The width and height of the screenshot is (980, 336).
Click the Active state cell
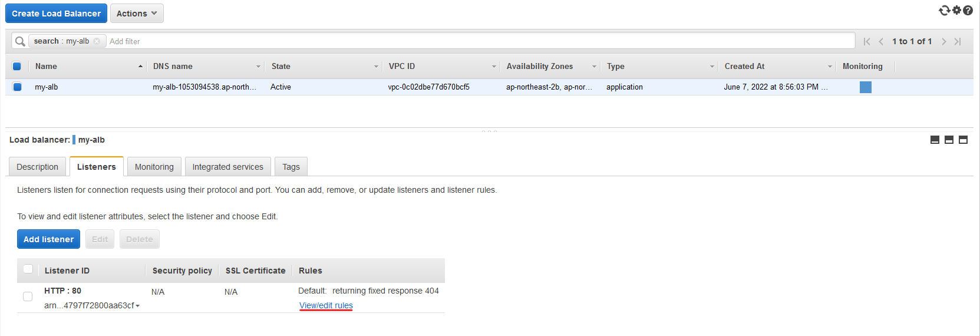click(x=281, y=87)
